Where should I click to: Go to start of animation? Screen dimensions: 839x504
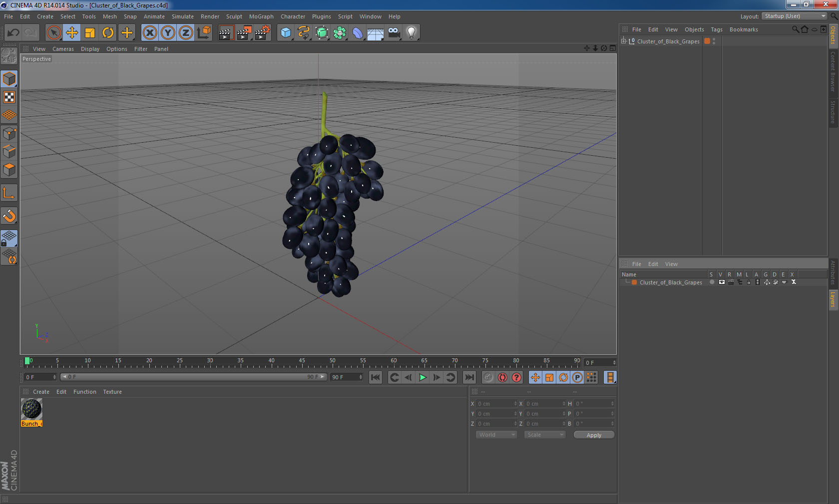coord(376,377)
